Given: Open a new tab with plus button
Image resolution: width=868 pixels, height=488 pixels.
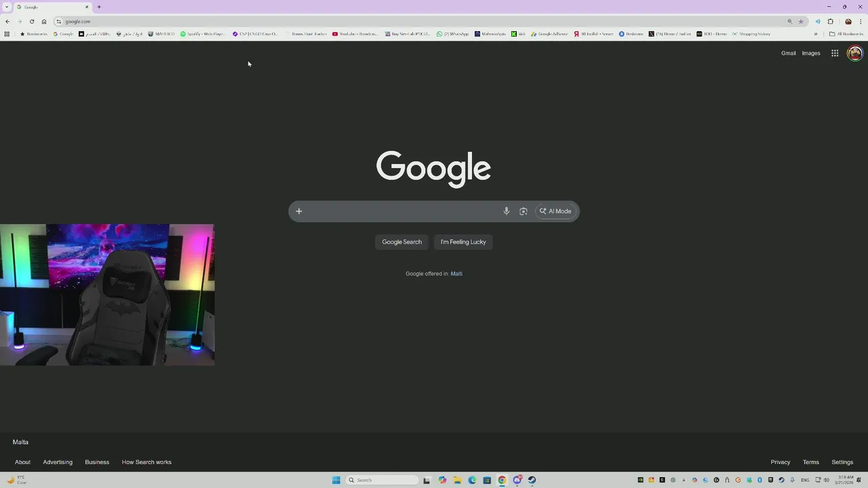Looking at the screenshot, I should pyautogui.click(x=99, y=7).
